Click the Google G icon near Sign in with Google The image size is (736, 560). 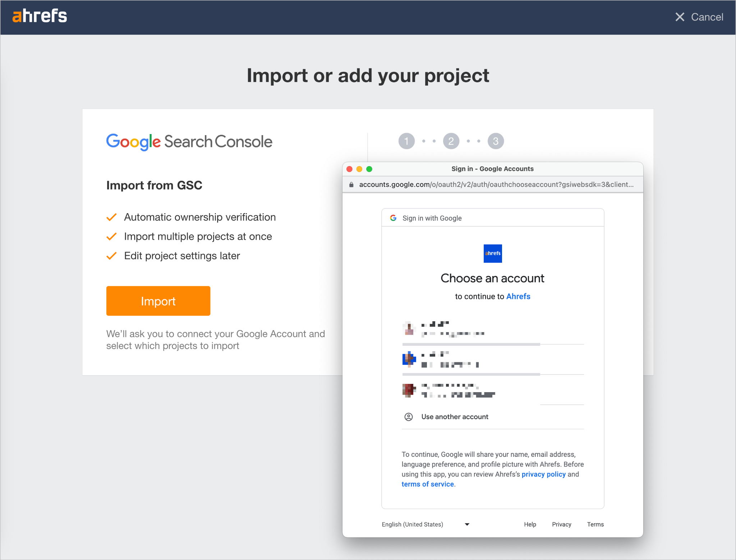pyautogui.click(x=394, y=217)
